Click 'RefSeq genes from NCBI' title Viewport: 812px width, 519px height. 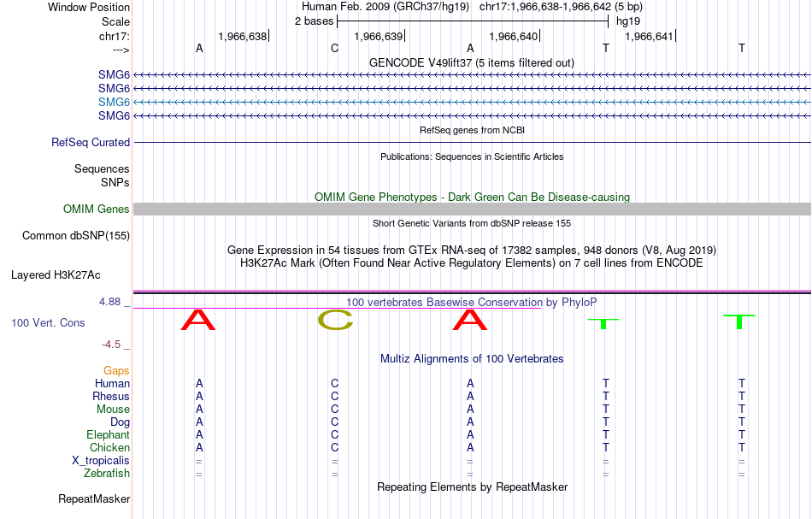[473, 130]
